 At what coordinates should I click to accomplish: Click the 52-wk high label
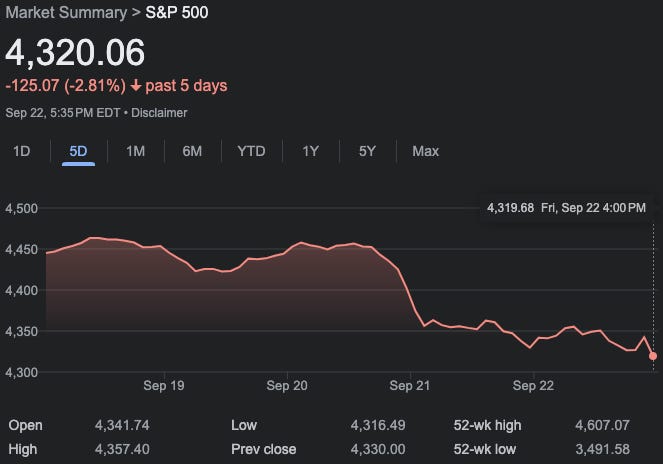point(487,425)
